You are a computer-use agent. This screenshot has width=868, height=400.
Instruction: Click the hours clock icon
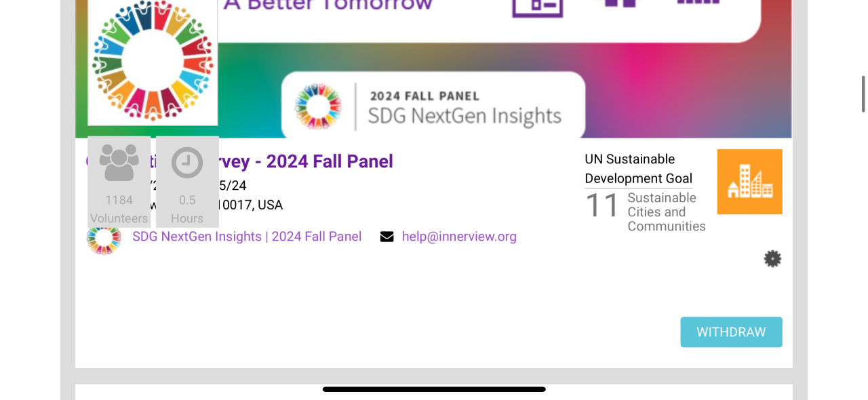click(x=187, y=163)
